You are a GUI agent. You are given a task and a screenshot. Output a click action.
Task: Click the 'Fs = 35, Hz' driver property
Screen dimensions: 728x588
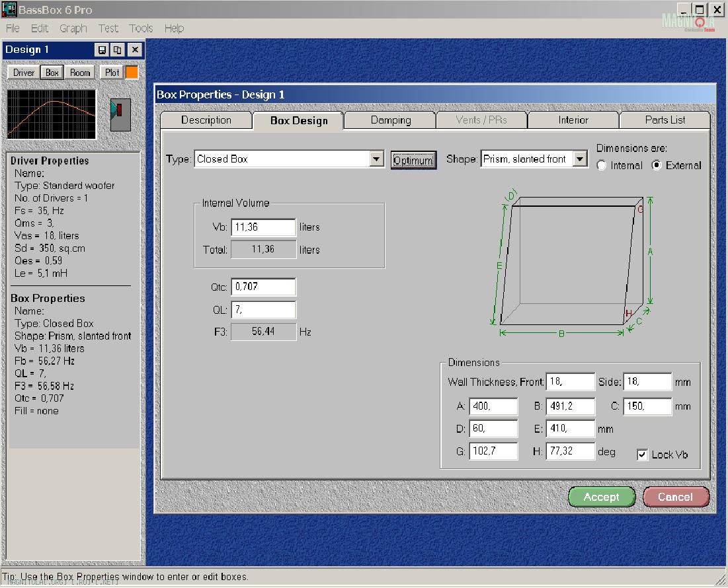[x=39, y=211]
